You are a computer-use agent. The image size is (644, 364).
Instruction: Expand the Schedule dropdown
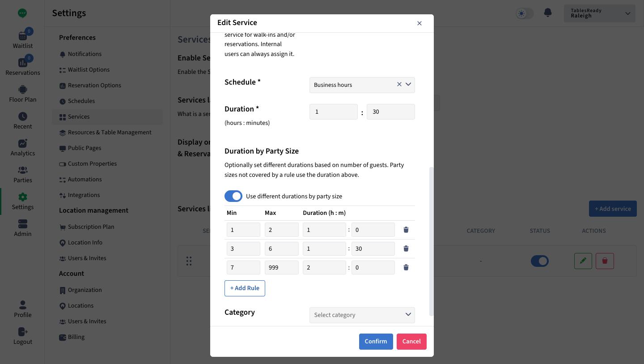click(x=408, y=85)
